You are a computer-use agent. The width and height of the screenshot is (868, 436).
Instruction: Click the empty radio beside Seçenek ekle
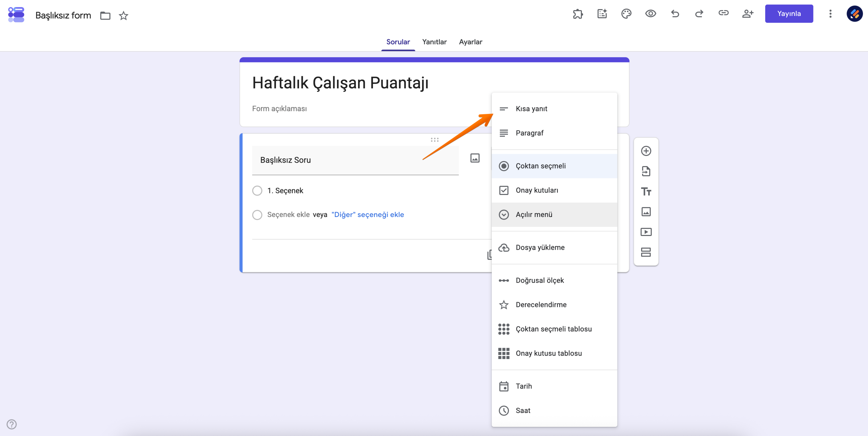click(257, 215)
